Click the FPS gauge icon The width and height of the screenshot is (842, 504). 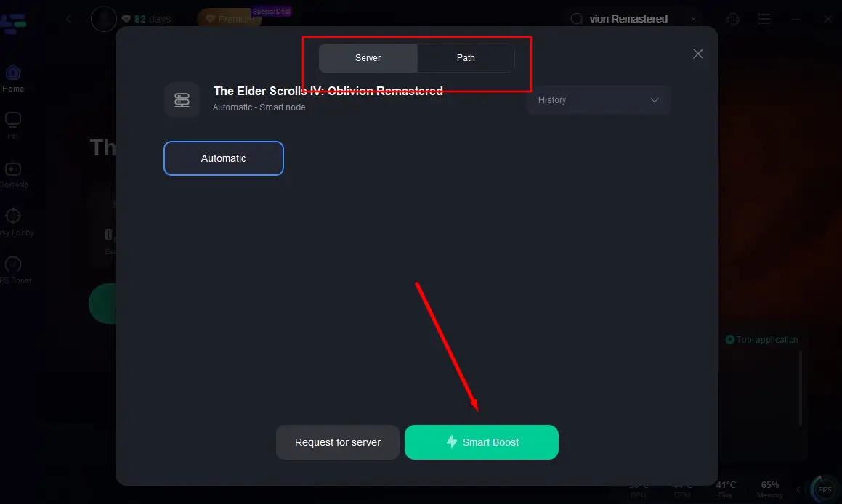click(825, 489)
